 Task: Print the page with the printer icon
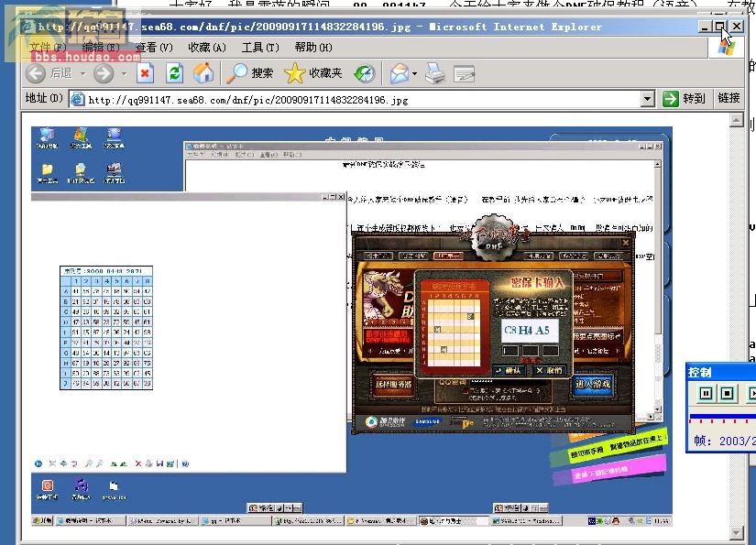coord(435,73)
